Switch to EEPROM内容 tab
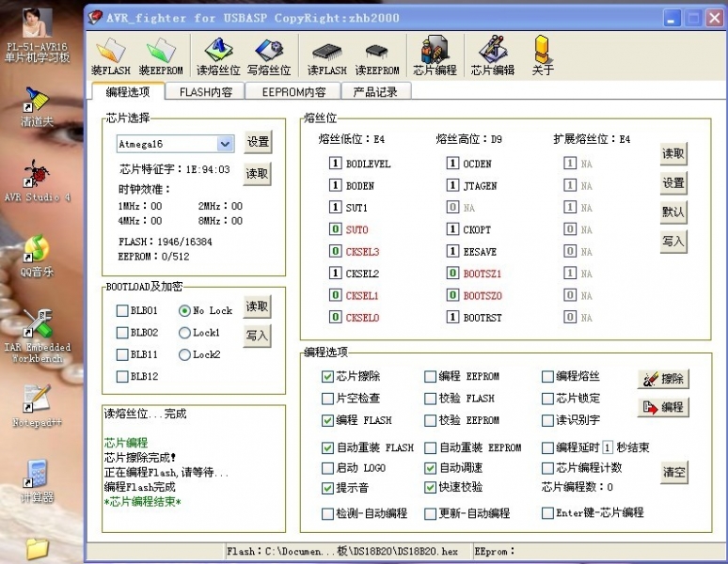 pyautogui.click(x=293, y=92)
